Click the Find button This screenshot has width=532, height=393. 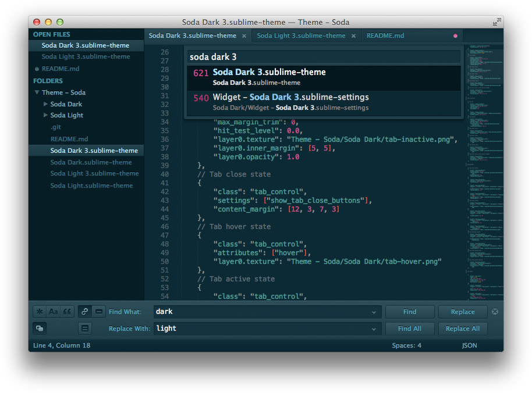pyautogui.click(x=410, y=312)
